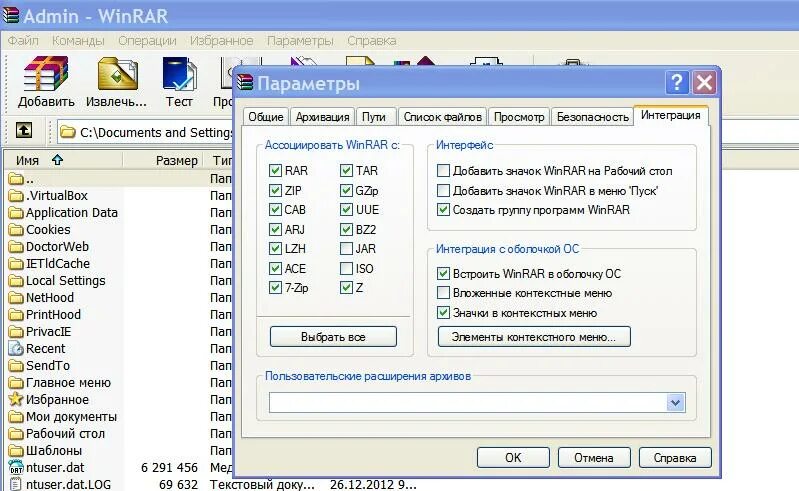Toggle Создать группу программ WinRAR checkbox

(x=443, y=209)
